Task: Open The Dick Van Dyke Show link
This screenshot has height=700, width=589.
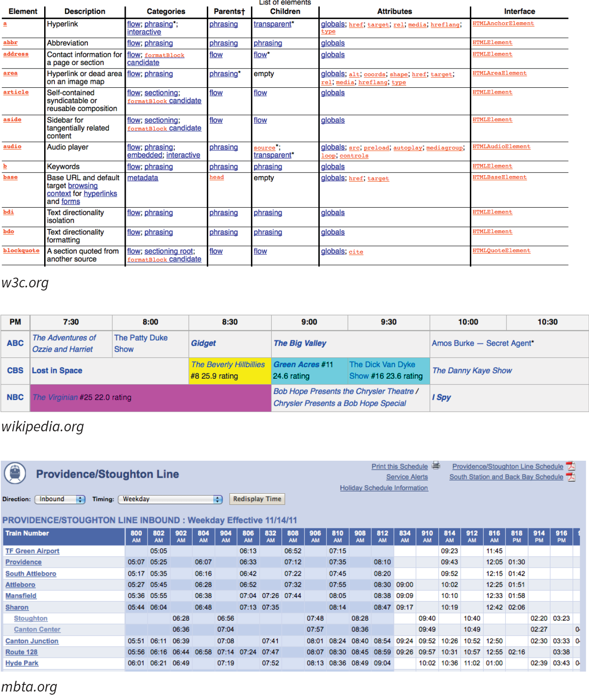Action: pos(382,370)
